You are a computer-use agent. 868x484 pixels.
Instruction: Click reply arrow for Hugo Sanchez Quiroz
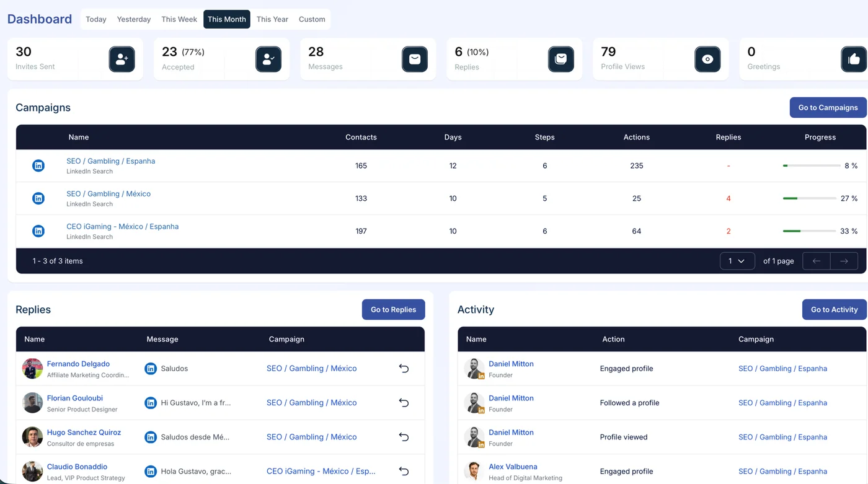coord(404,437)
